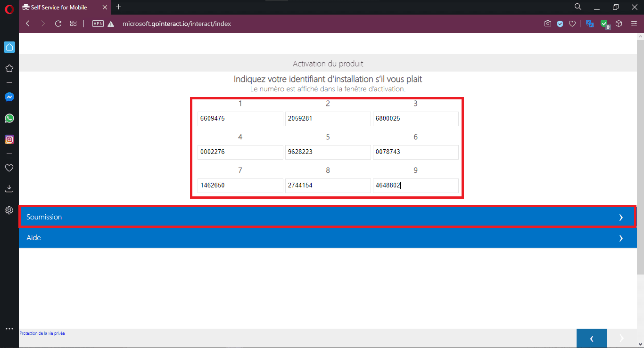The width and height of the screenshot is (644, 348).
Task: Click installation ID field number 5
Action: (328, 152)
